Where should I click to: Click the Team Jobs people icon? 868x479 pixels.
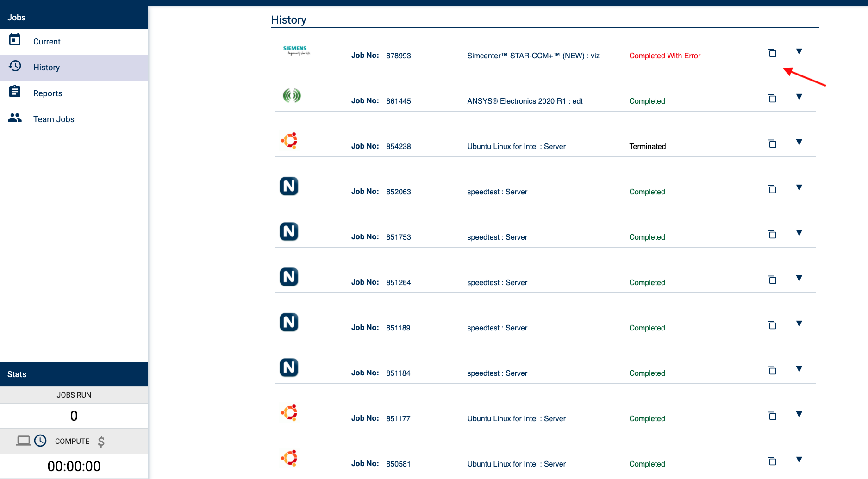tap(15, 118)
